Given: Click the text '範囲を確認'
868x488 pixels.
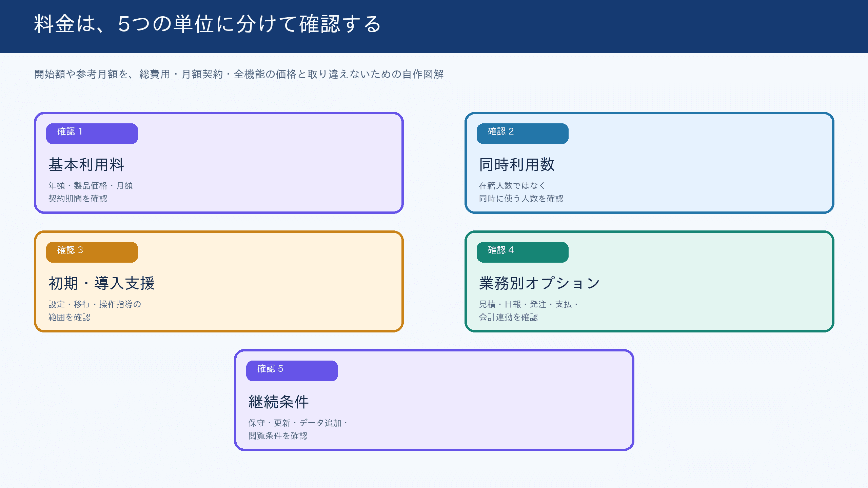Looking at the screenshot, I should (x=70, y=317).
